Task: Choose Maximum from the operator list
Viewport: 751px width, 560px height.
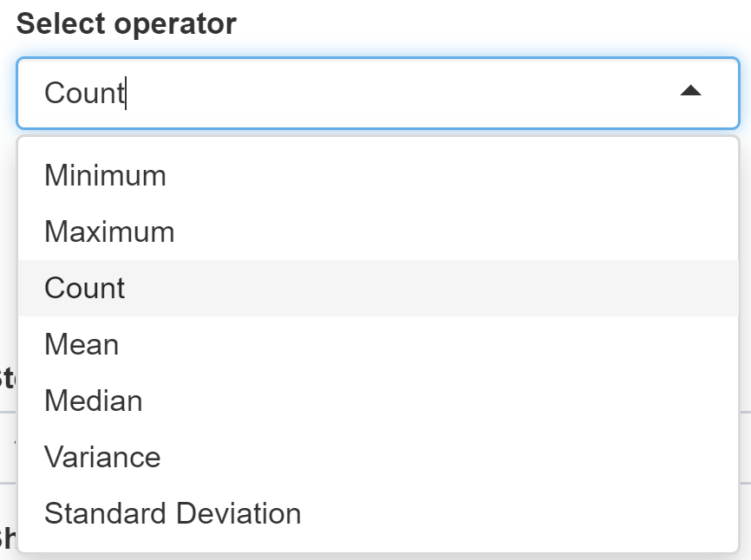Action: tap(109, 232)
